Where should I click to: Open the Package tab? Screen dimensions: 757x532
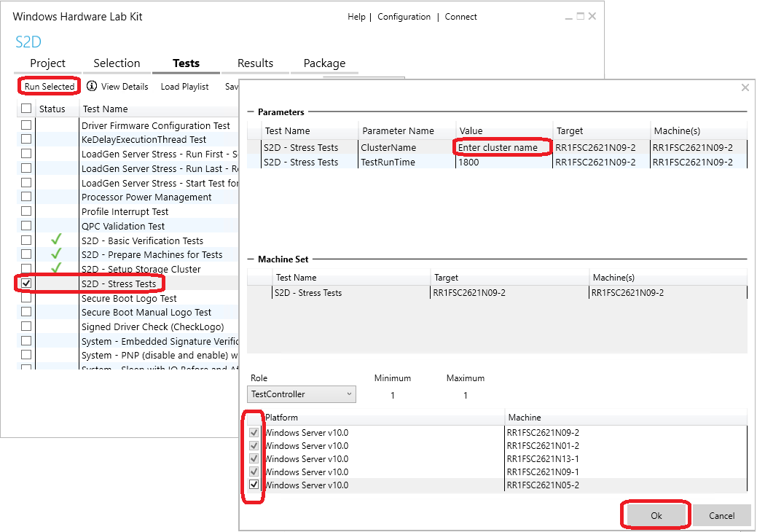(324, 63)
